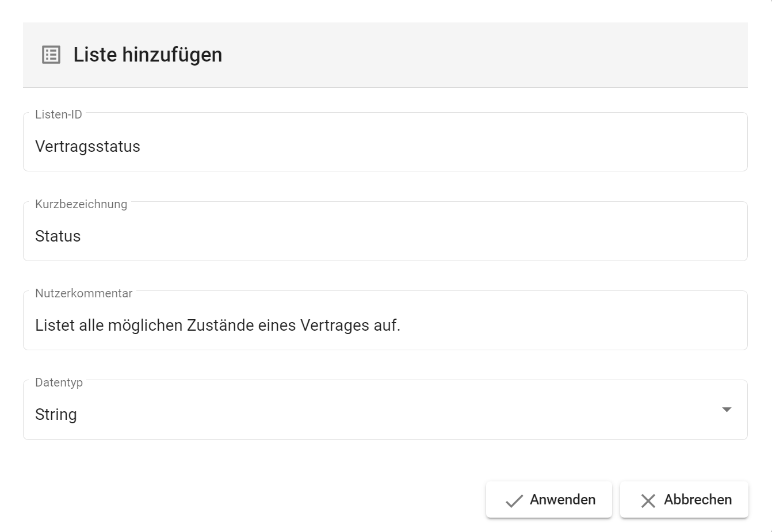Image resolution: width=772 pixels, height=532 pixels.
Task: Click the Kurzbezeichnung field label
Action: (81, 204)
